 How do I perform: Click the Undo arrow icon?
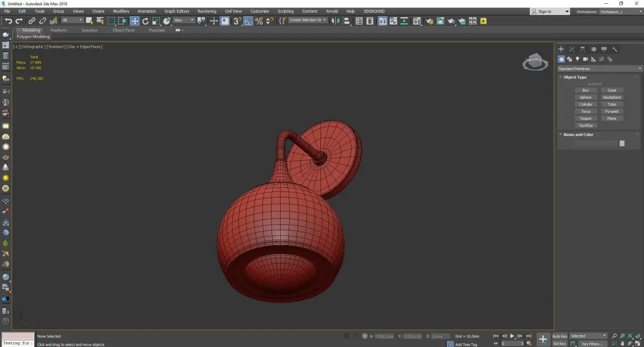point(8,21)
